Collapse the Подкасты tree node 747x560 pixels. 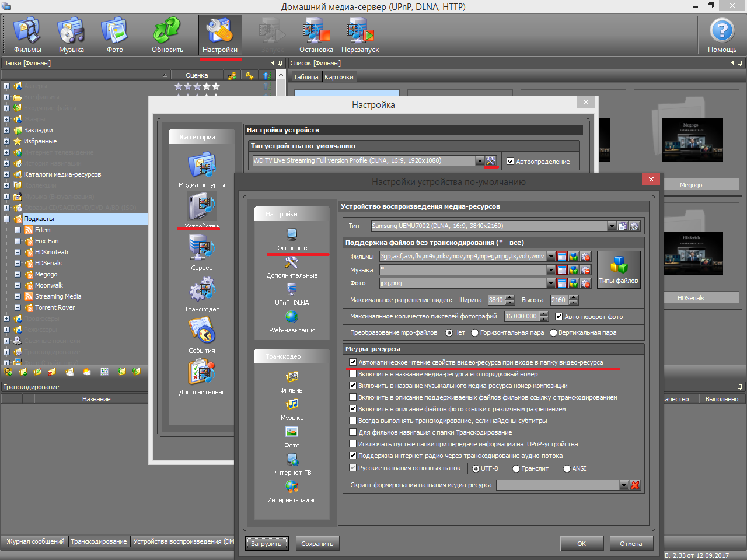pyautogui.click(x=6, y=219)
